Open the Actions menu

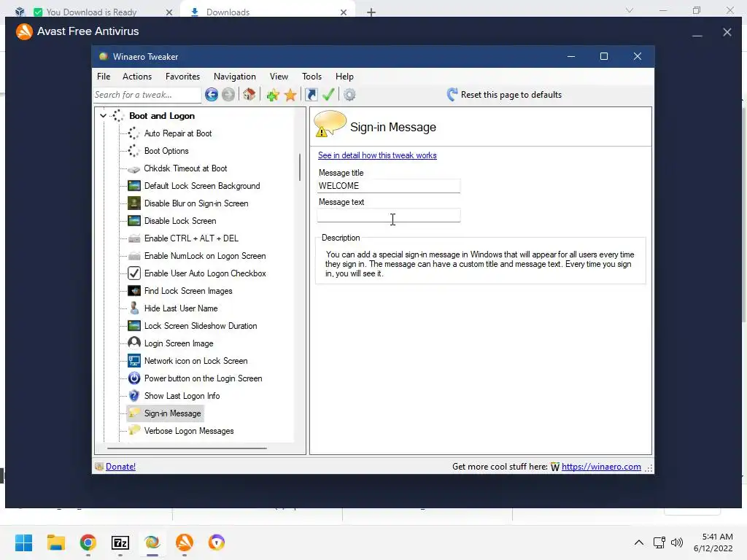pos(137,76)
